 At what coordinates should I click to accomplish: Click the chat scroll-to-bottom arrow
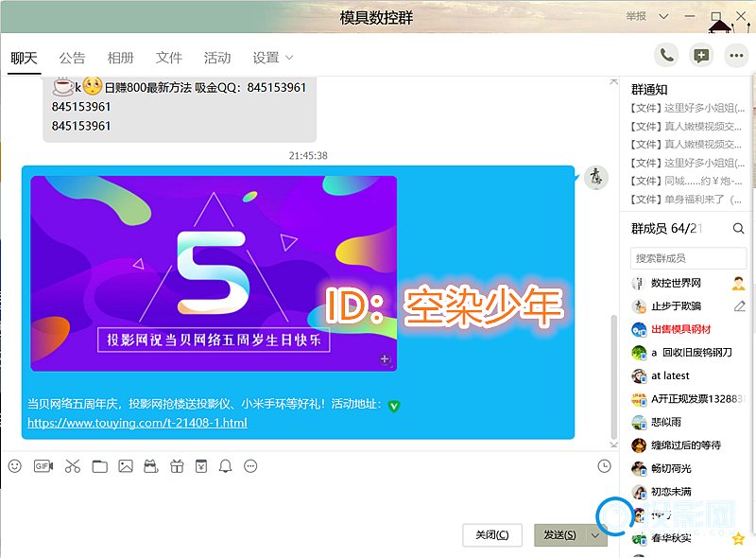(x=613, y=445)
